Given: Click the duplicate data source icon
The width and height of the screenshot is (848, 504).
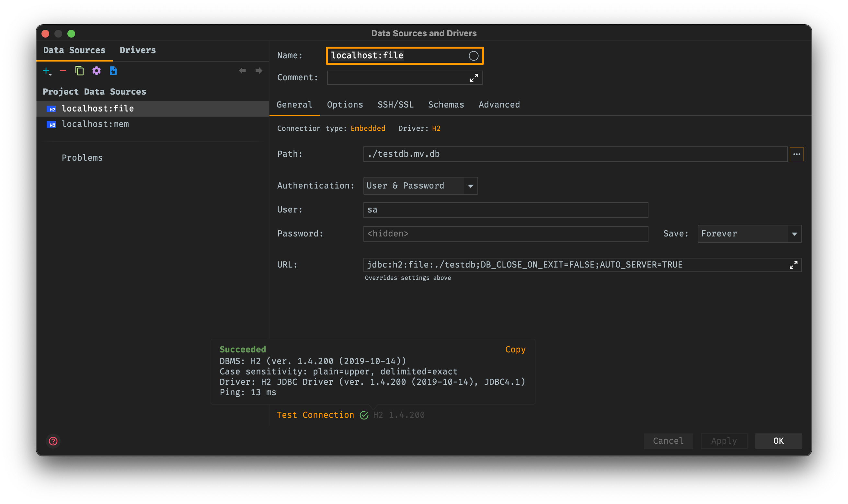Looking at the screenshot, I should 79,71.
